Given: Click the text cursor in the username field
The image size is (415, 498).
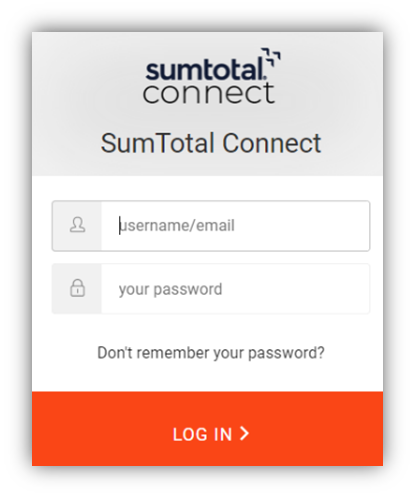Looking at the screenshot, I should pyautogui.click(x=119, y=226).
